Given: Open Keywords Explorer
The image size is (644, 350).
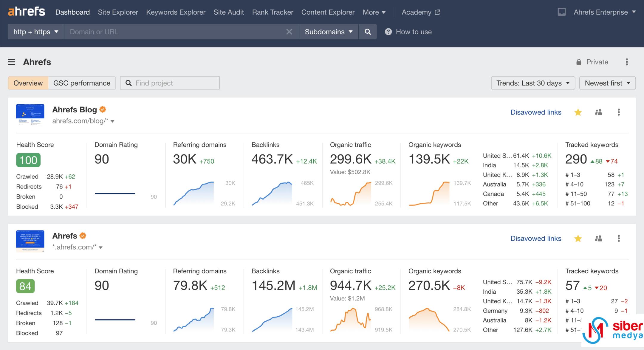Looking at the screenshot, I should (176, 12).
